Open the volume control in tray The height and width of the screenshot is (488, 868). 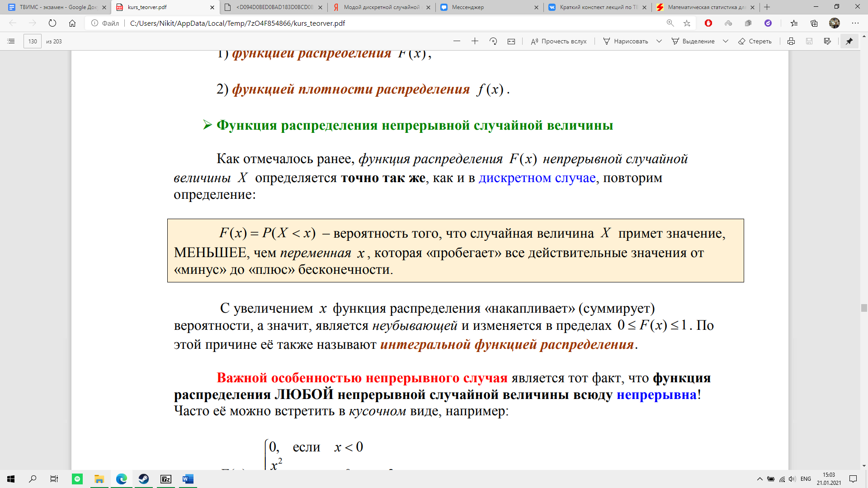pyautogui.click(x=792, y=479)
